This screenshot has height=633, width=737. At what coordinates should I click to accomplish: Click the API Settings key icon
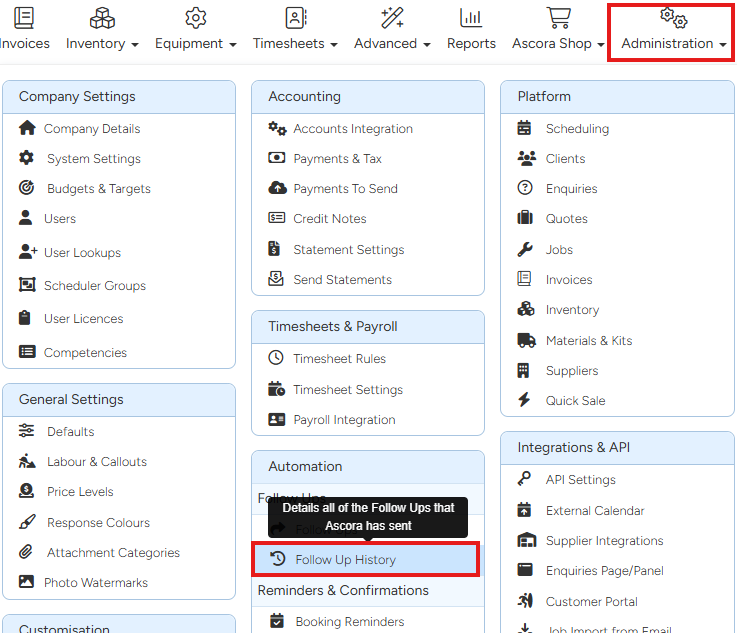[525, 479]
